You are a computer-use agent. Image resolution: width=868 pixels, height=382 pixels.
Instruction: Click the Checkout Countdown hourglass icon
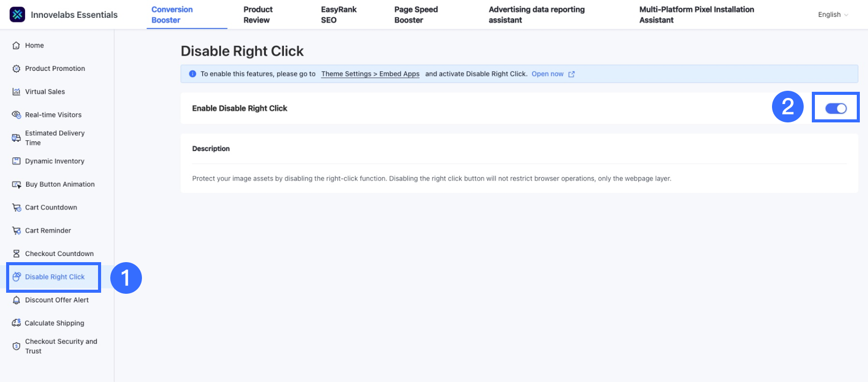16,253
